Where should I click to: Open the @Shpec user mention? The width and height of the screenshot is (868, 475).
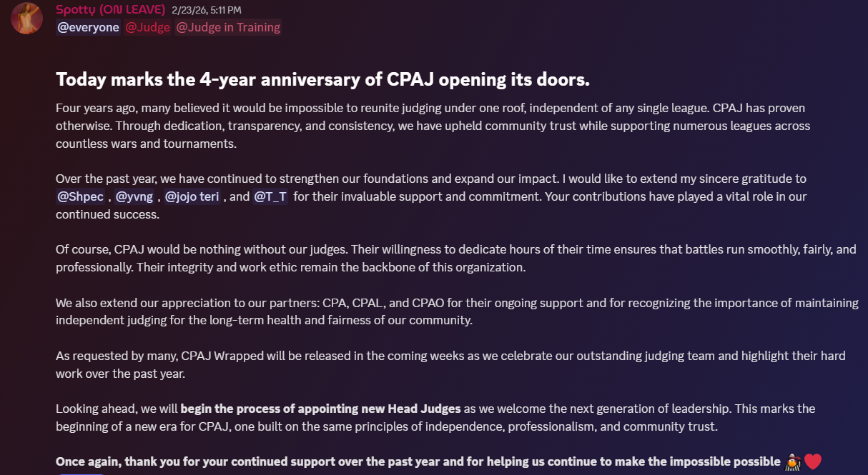[80, 196]
